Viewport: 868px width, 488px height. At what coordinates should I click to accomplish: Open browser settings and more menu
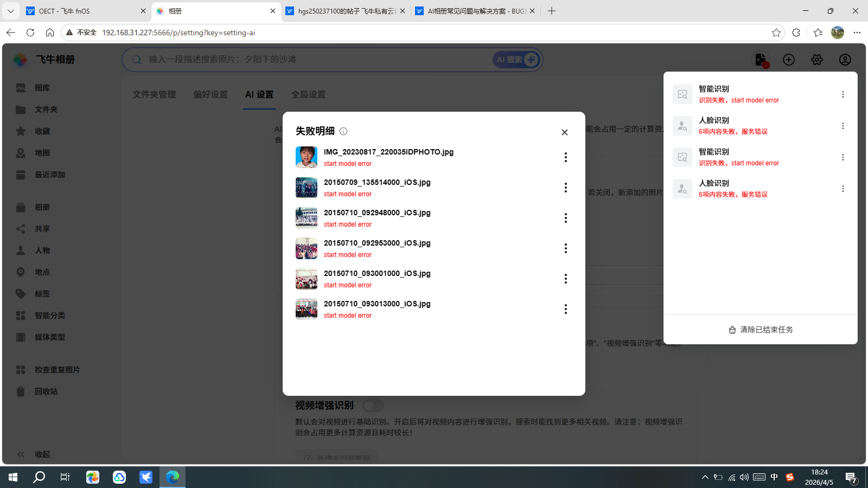pyautogui.click(x=857, y=33)
